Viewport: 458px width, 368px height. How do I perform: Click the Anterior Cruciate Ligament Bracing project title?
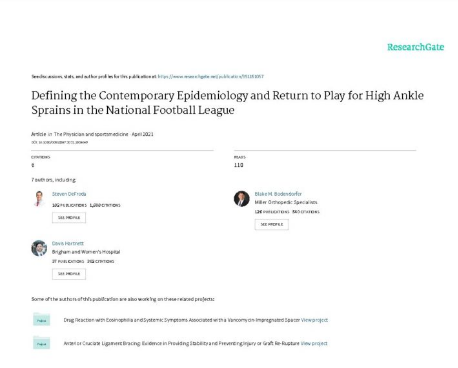(x=181, y=343)
